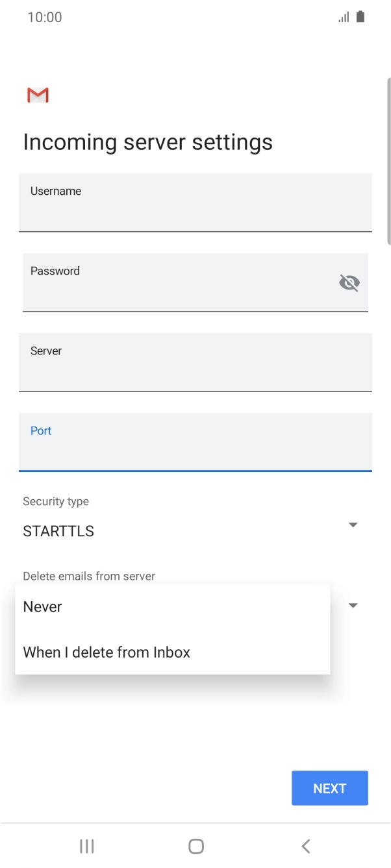The height and width of the screenshot is (868, 391).
Task: Click the Gmail logo icon
Action: click(37, 95)
